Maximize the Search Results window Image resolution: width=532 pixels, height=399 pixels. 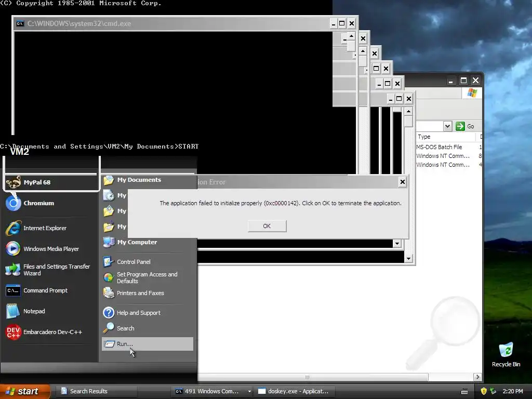tap(463, 81)
